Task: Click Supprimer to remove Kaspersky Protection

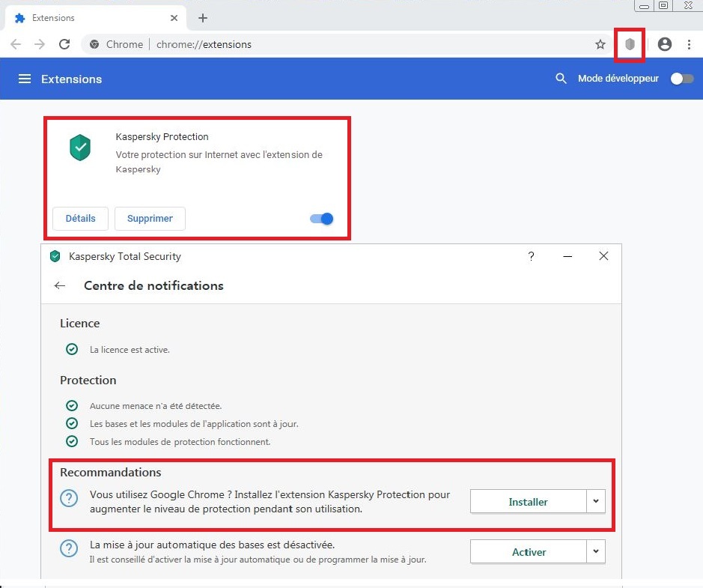Action: (150, 219)
